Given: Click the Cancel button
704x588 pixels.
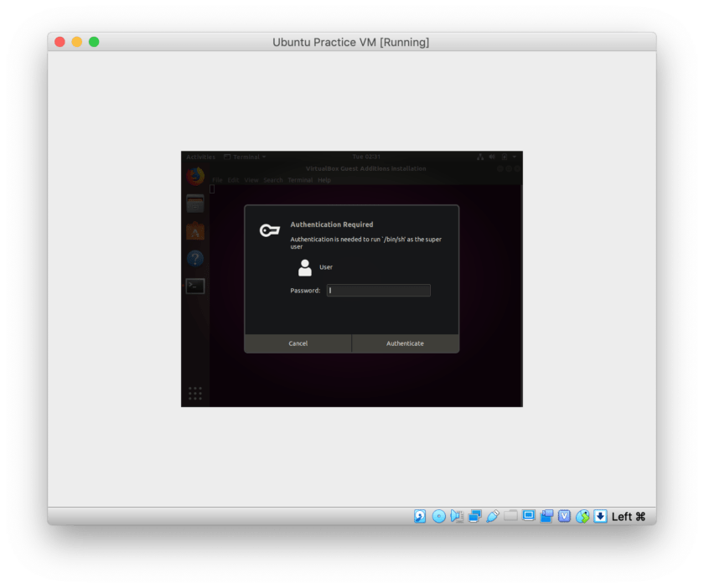Looking at the screenshot, I should point(298,343).
